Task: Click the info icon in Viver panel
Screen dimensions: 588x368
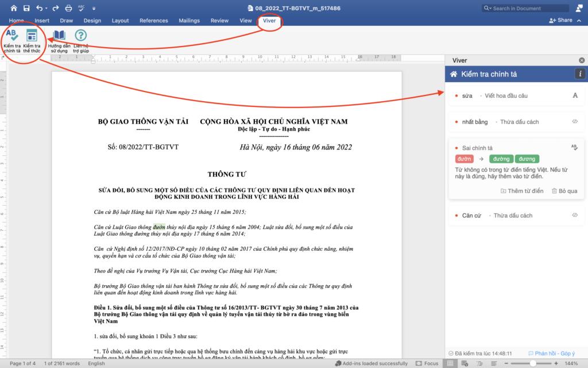Action: click(x=580, y=74)
